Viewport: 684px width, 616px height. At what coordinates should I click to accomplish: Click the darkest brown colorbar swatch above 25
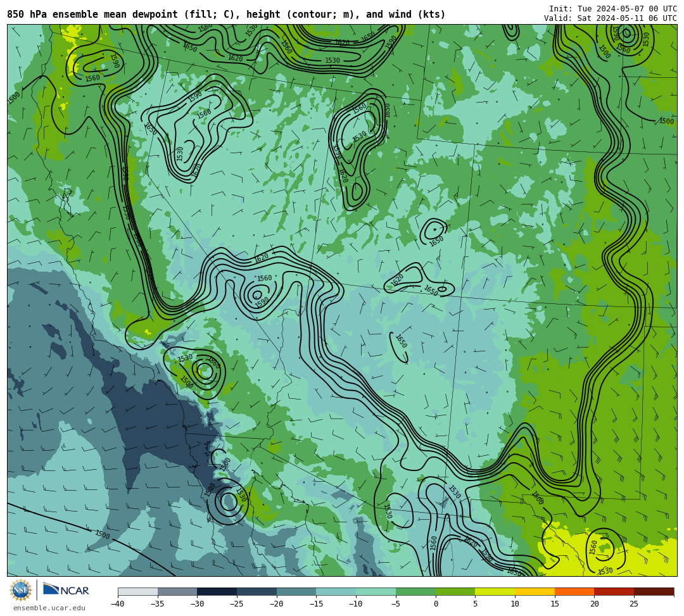pyautogui.click(x=654, y=591)
